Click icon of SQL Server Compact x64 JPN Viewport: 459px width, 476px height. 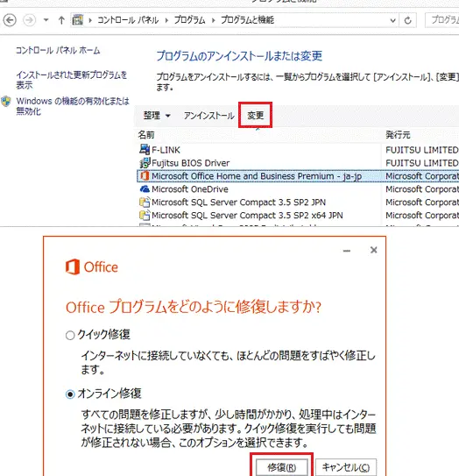tap(145, 215)
